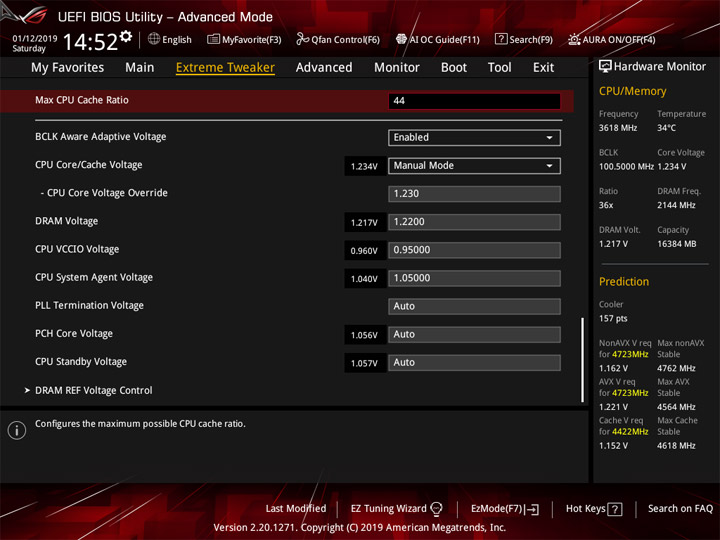Click the Search question mark icon
This screenshot has width=720, height=540.
pos(501,39)
